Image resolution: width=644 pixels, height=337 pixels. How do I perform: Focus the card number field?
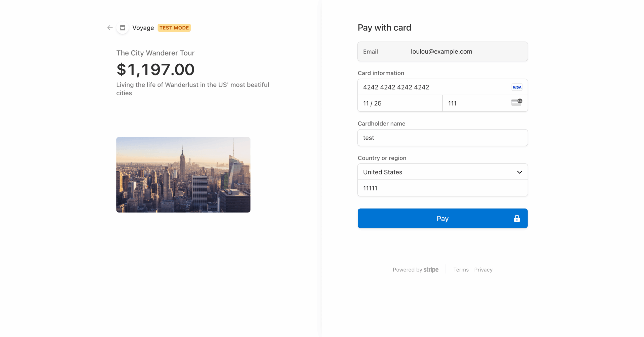pyautogui.click(x=442, y=87)
